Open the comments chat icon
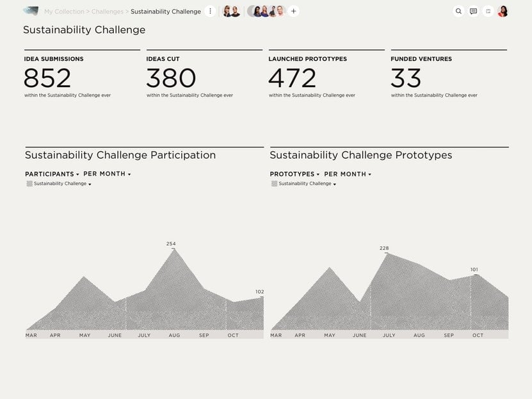Viewport: 532px width, 399px height. point(473,11)
